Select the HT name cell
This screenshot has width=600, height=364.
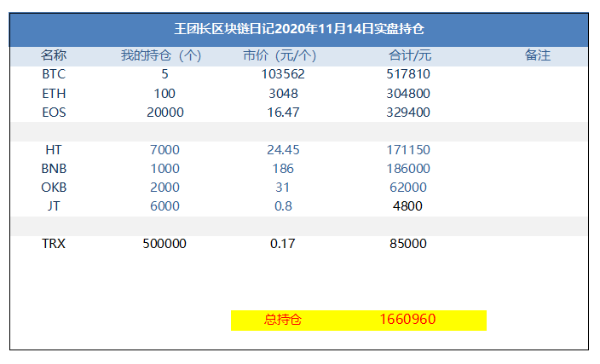[x=54, y=149]
